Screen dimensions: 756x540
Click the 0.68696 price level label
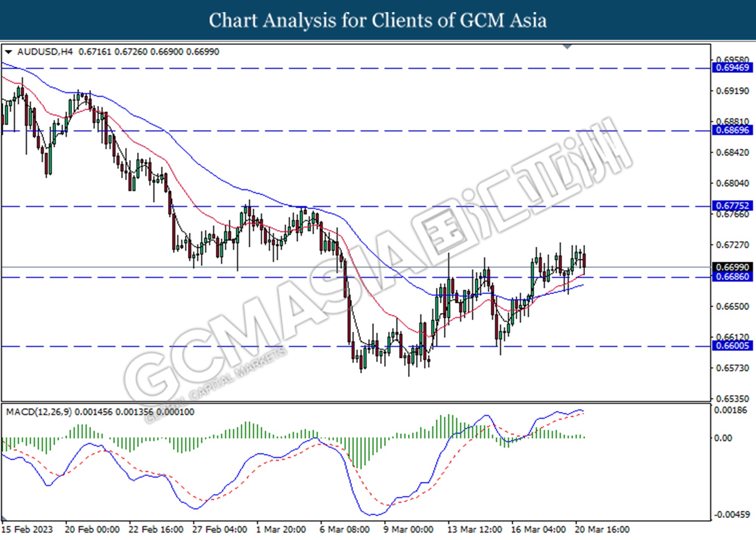point(733,130)
